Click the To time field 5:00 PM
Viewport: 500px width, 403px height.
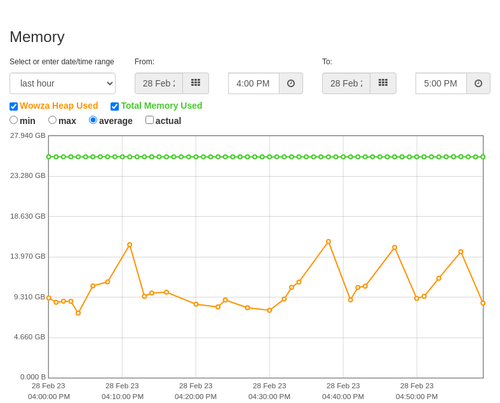click(x=441, y=83)
